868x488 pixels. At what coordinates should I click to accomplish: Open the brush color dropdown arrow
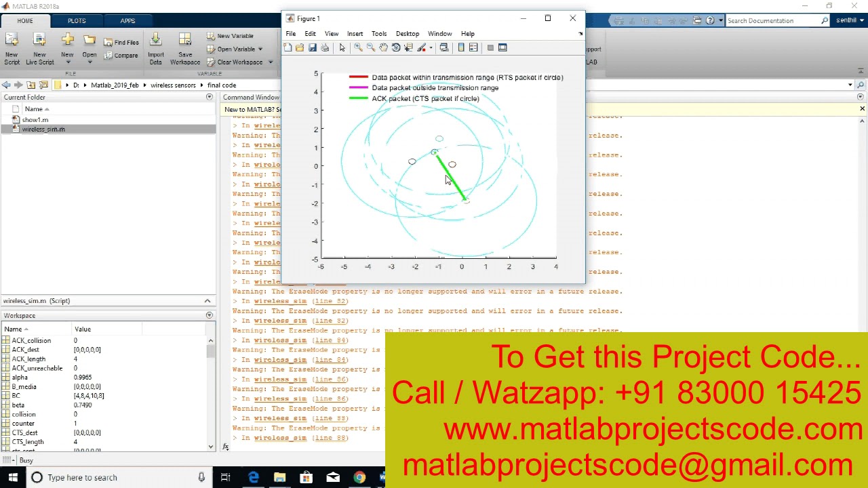pyautogui.click(x=431, y=47)
